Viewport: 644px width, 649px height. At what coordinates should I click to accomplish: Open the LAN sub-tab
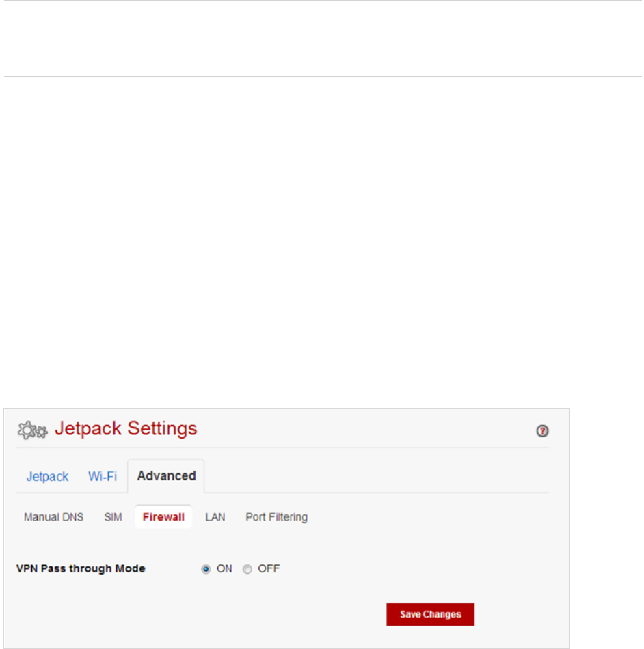[x=215, y=517]
